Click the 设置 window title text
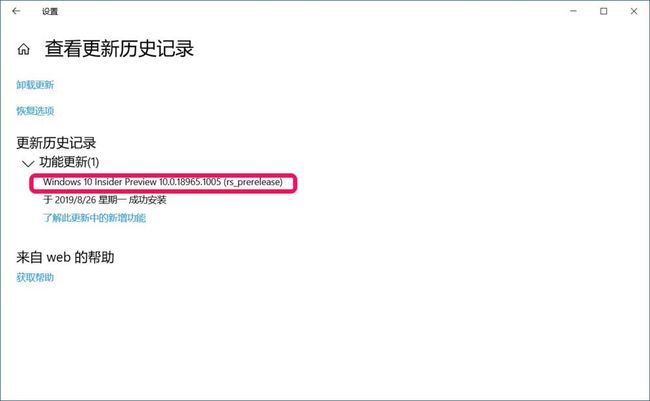The width and height of the screenshot is (650, 401). click(x=50, y=12)
